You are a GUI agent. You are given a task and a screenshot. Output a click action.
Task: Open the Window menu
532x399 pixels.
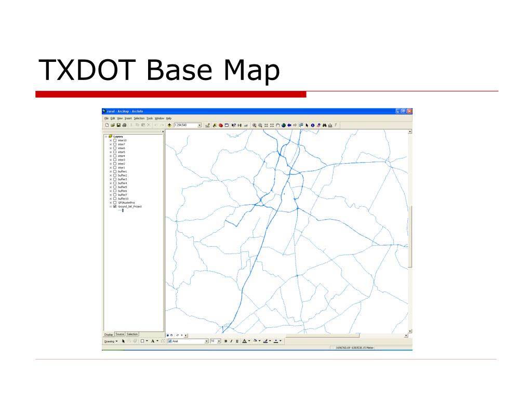(159, 118)
